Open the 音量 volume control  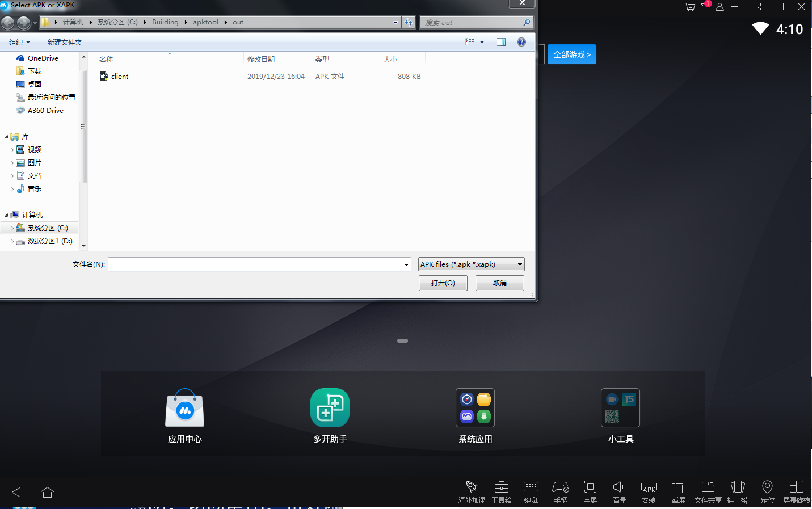(x=620, y=491)
